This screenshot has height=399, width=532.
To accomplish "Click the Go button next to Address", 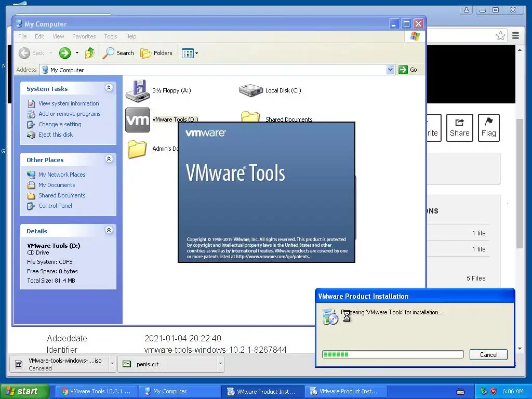I will pos(408,70).
